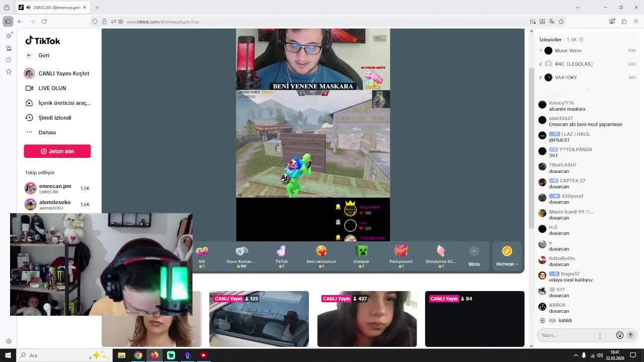Open the Windows Start menu

(x=8, y=355)
